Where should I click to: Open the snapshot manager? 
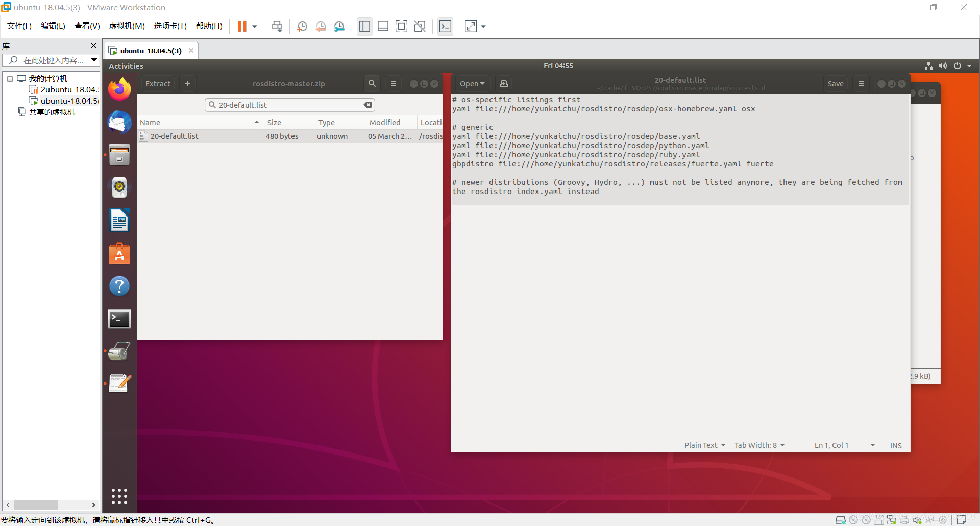coord(339,26)
